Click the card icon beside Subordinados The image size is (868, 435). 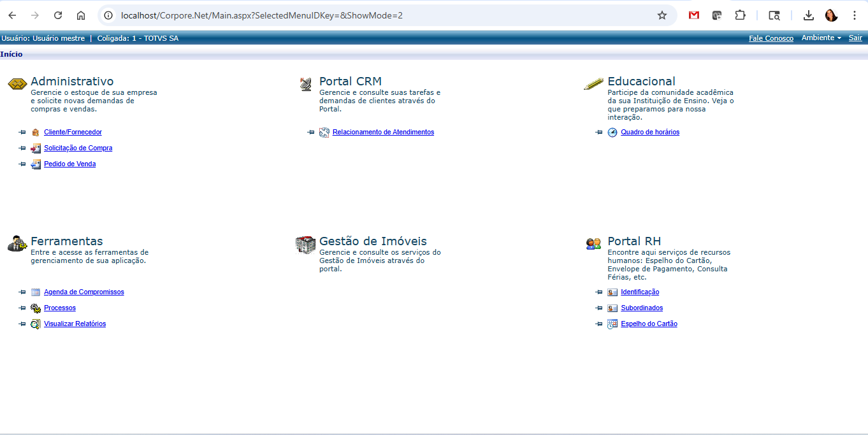[612, 308]
